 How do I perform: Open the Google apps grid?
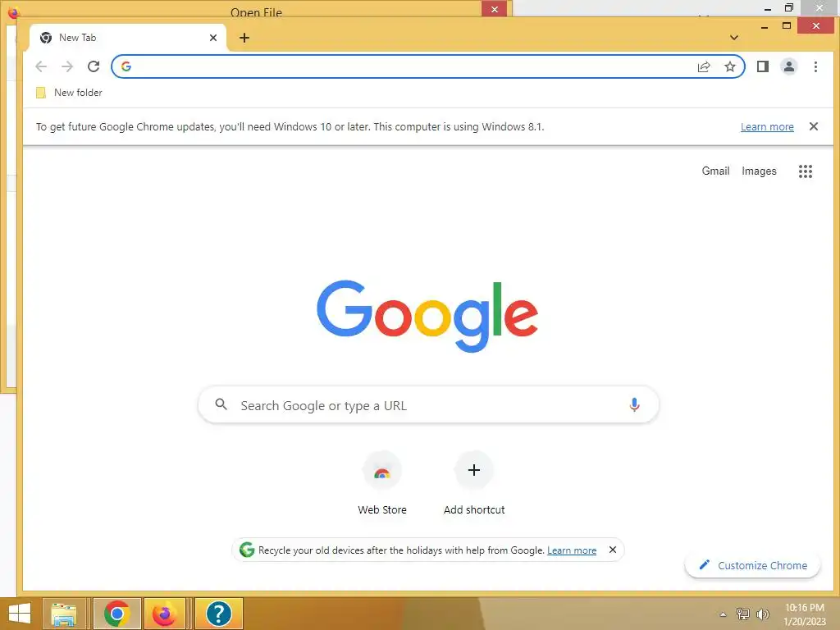[806, 171]
